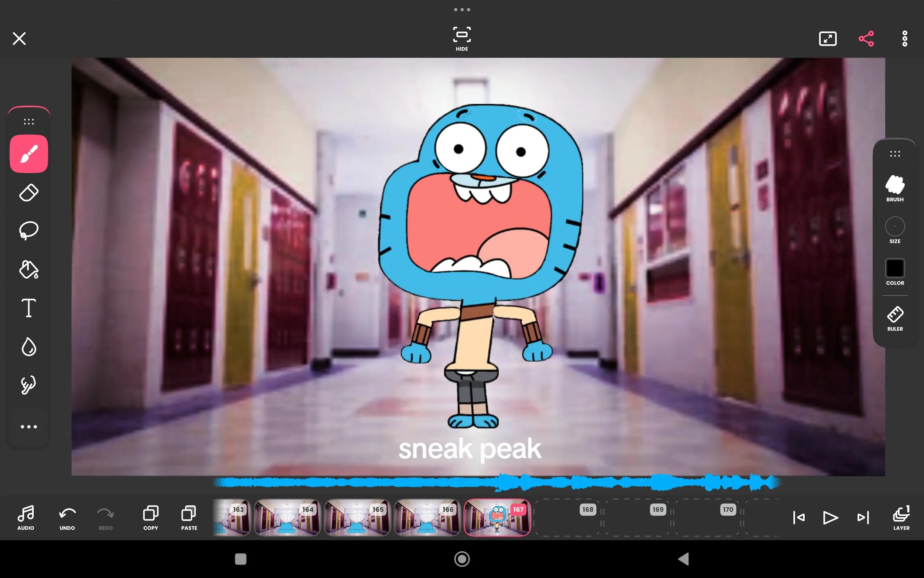The image size is (924, 578).
Task: Select the Text tool
Action: point(29,308)
